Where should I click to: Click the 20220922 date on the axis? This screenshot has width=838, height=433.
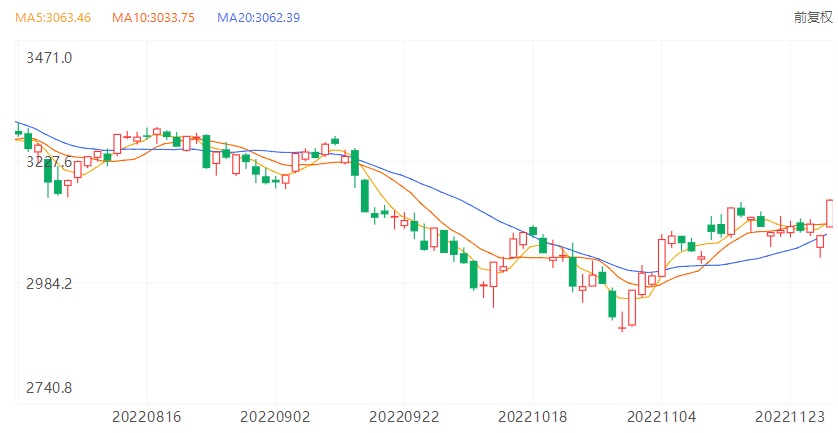404,415
